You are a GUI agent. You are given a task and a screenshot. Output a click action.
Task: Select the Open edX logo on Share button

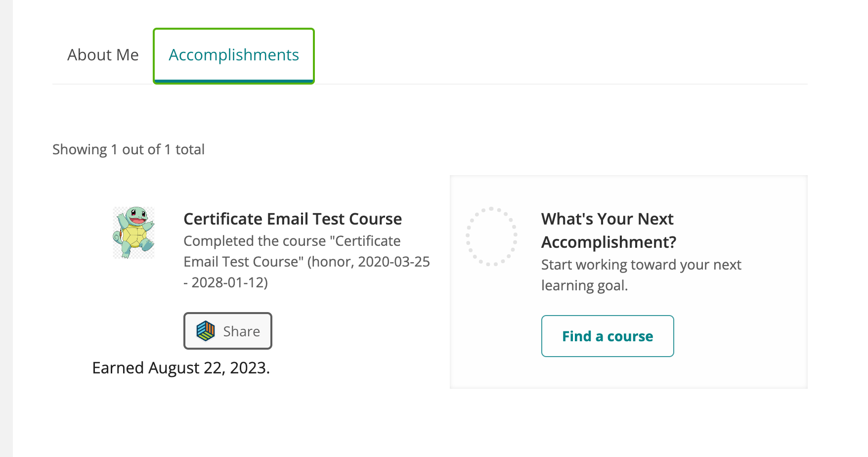tap(206, 331)
